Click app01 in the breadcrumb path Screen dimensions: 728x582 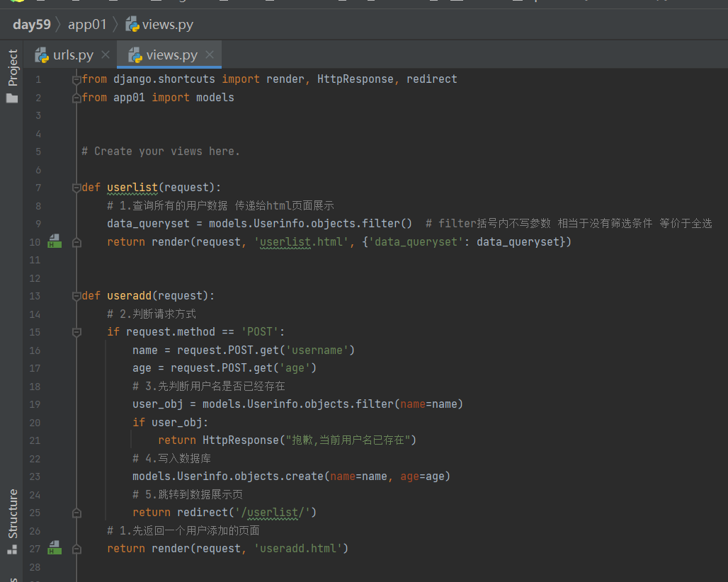tap(87, 25)
